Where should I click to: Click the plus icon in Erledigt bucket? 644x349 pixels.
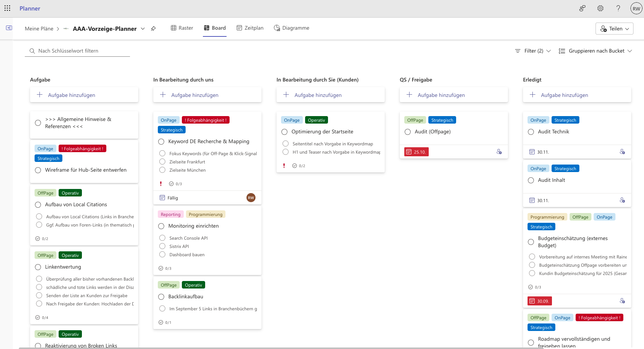[532, 95]
